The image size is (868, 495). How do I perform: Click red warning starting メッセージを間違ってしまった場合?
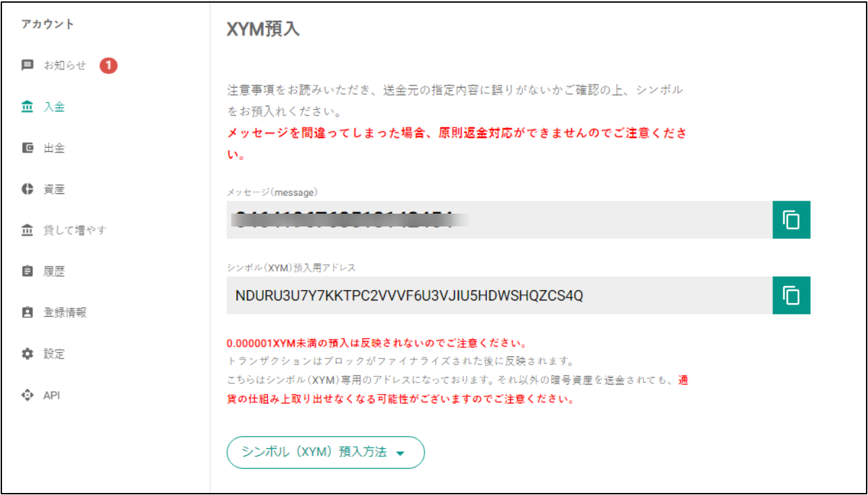pos(457,144)
